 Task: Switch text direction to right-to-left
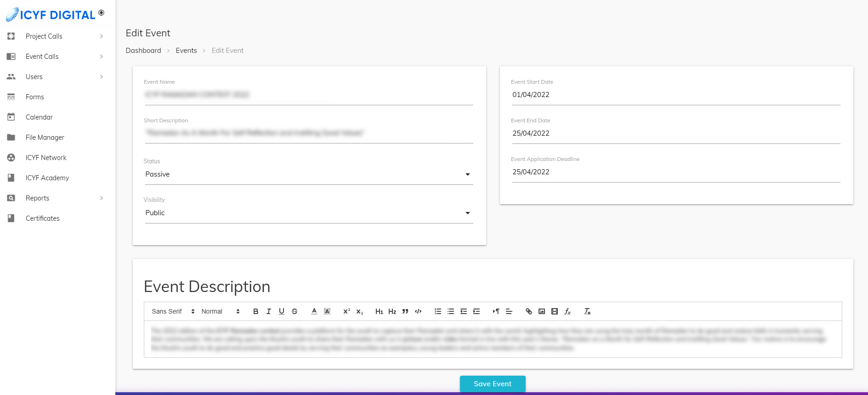click(496, 311)
